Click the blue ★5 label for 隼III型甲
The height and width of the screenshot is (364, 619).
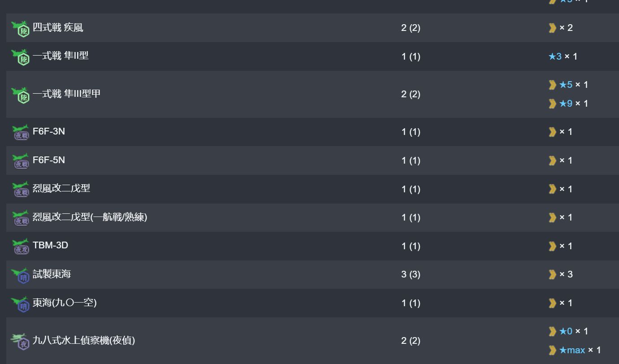[566, 85]
